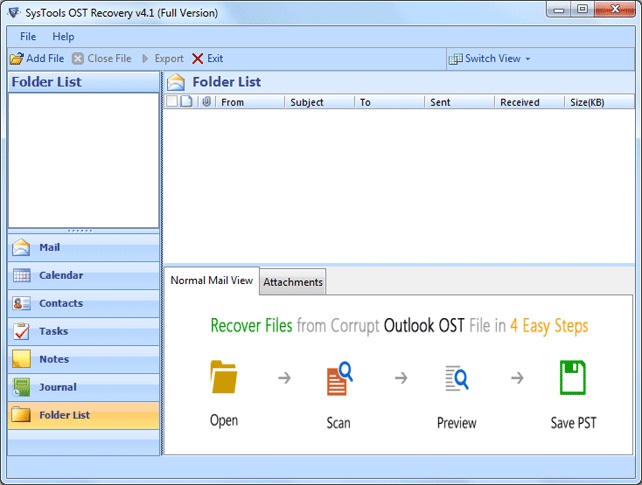Click the green Save PST floppy icon
Image resolution: width=642 pixels, height=485 pixels.
coord(573,377)
